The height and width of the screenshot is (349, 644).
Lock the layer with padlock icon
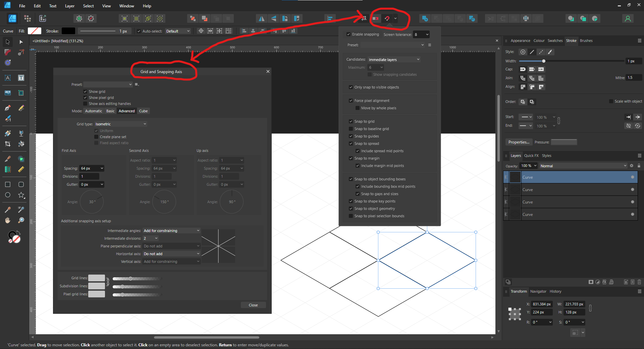[639, 166]
